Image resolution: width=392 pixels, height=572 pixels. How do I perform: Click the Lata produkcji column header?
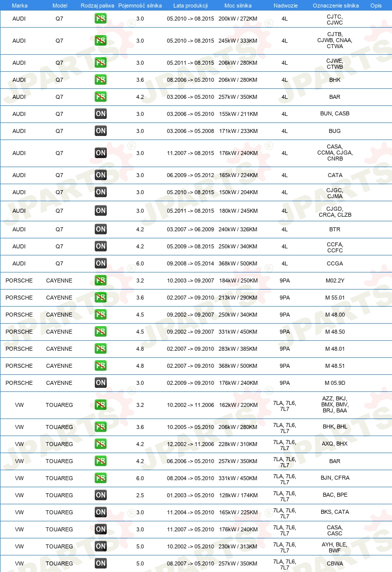(x=190, y=6)
